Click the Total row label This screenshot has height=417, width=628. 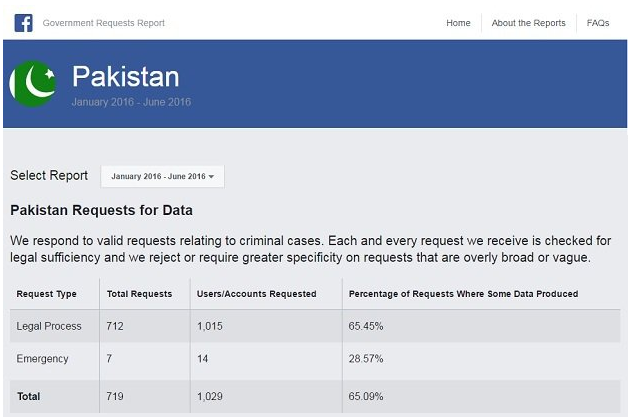coord(29,397)
